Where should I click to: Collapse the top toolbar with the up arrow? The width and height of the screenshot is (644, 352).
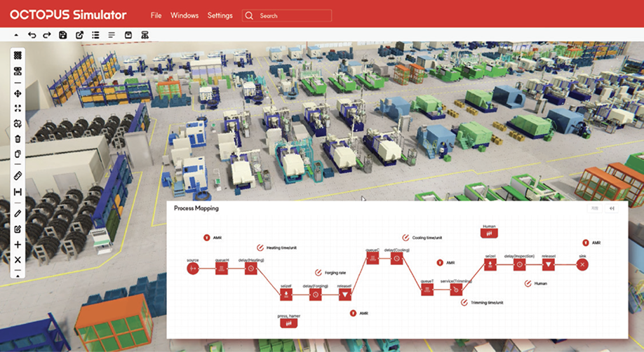(16, 35)
